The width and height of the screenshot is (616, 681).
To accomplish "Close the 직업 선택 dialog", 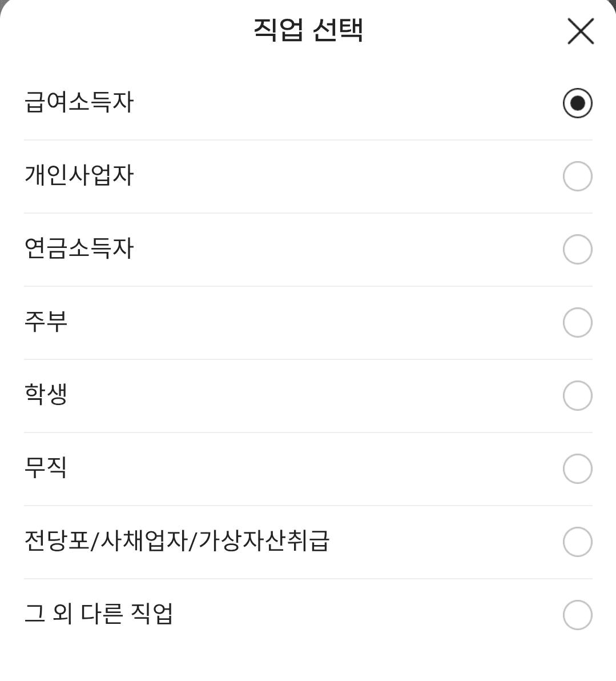I will (581, 31).
